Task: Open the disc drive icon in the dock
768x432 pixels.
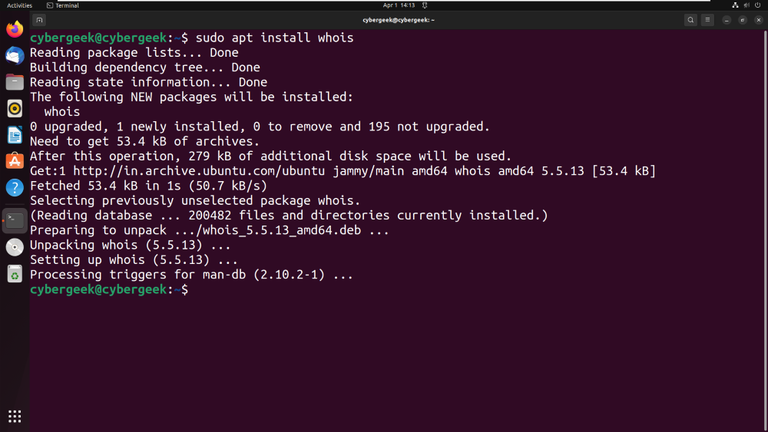Action: click(x=14, y=247)
